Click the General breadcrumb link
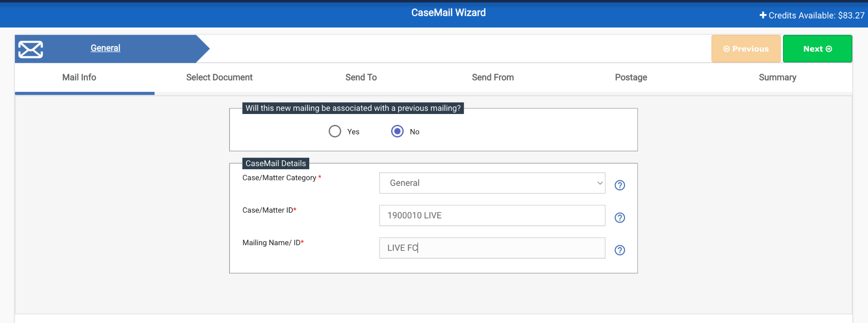This screenshot has height=323, width=868. [105, 48]
